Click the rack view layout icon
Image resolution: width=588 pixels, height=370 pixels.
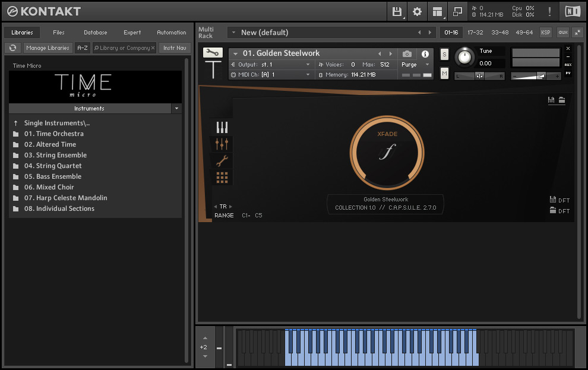pos(438,11)
